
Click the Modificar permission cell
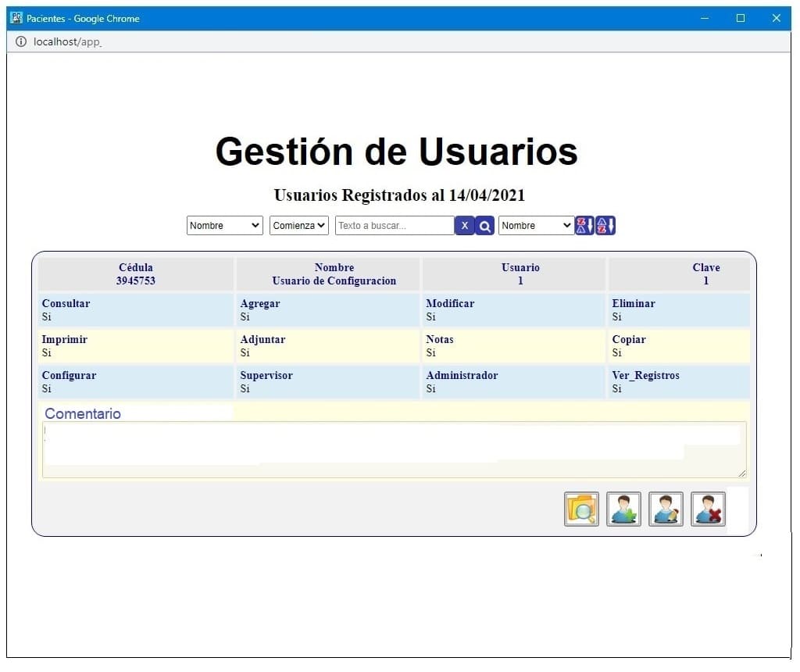(514, 309)
